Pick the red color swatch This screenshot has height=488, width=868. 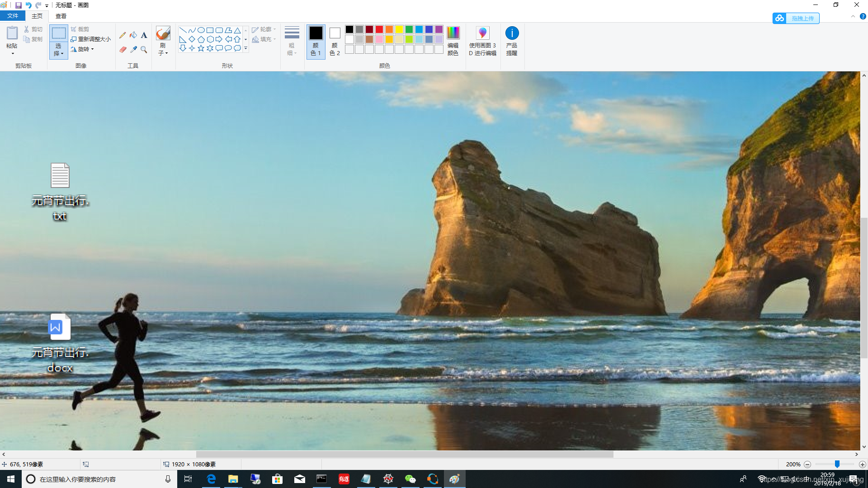pos(379,29)
